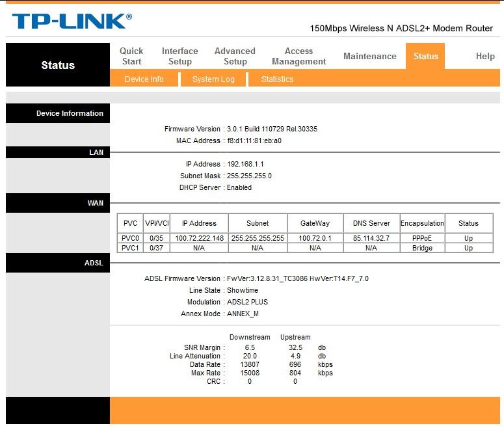The height and width of the screenshot is (430, 504).
Task: Click DNS server 85.114.32.7 cell
Action: (x=371, y=238)
